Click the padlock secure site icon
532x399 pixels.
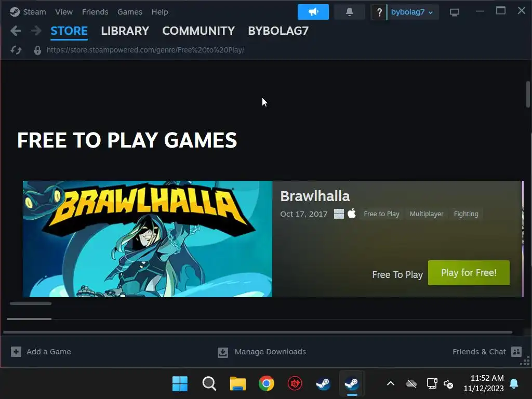[37, 50]
